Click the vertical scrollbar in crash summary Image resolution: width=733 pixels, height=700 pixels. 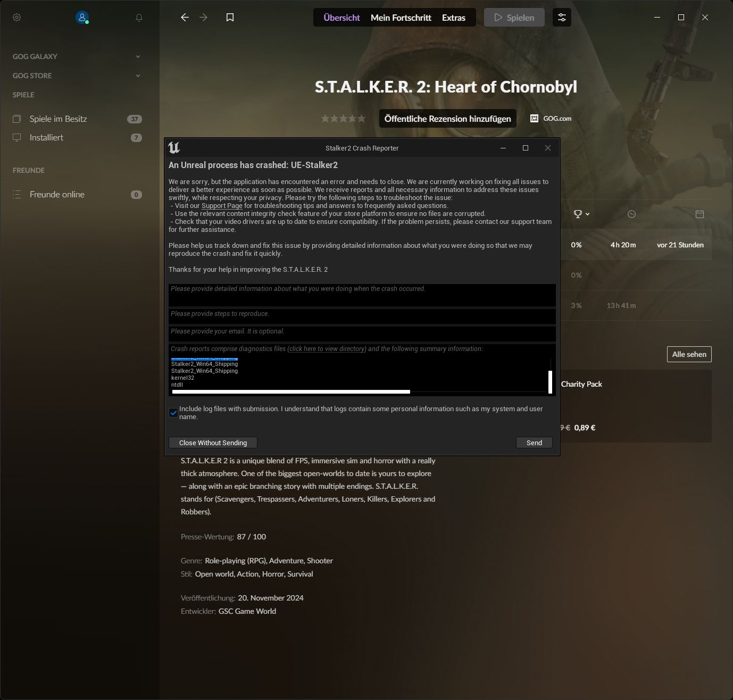click(x=550, y=382)
